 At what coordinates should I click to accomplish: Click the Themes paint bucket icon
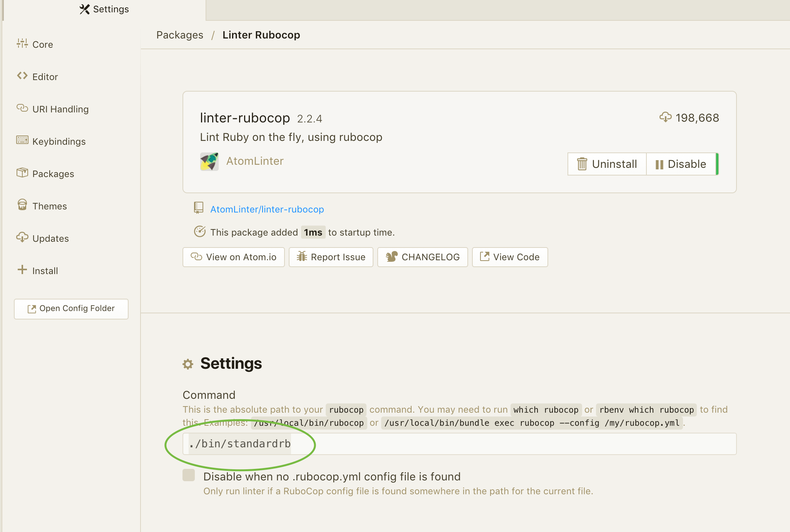[x=22, y=205]
